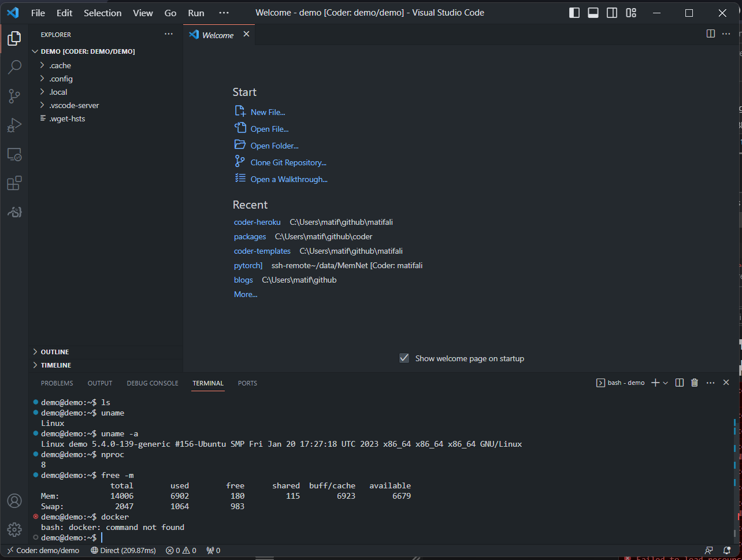Click the More... recent link
Image resolution: width=742 pixels, height=560 pixels.
pyautogui.click(x=246, y=294)
